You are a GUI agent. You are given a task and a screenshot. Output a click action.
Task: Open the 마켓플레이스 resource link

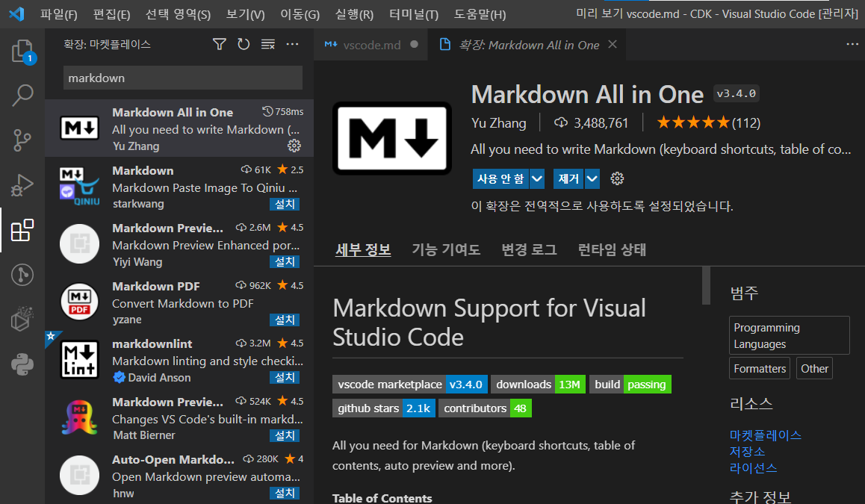[x=765, y=435]
